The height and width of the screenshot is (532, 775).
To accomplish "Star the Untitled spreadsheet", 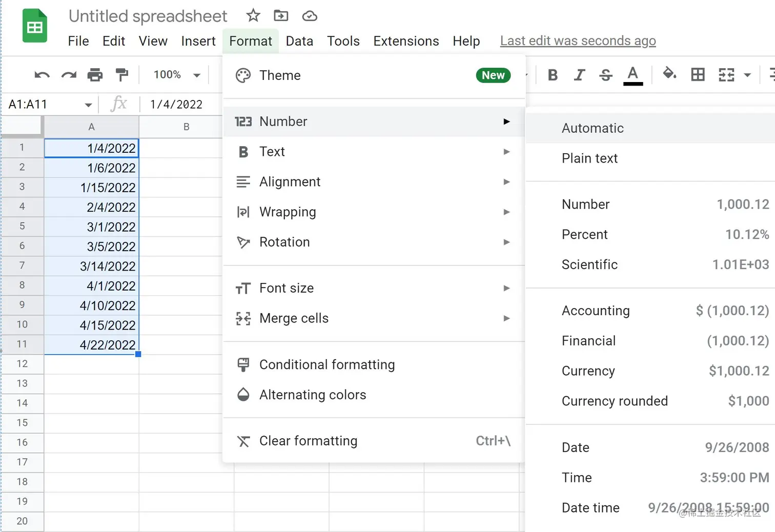I will 253,16.
